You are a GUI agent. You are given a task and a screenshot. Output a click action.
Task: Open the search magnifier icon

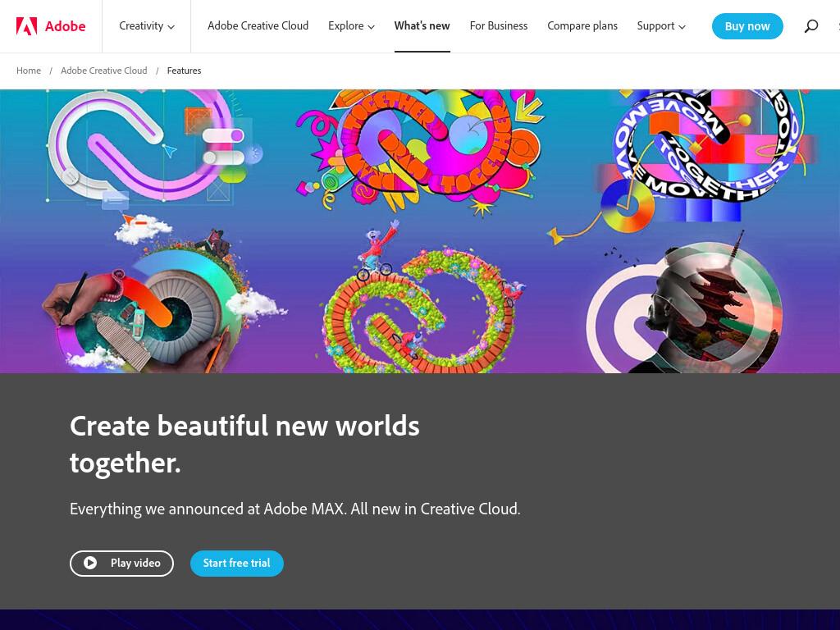point(811,25)
